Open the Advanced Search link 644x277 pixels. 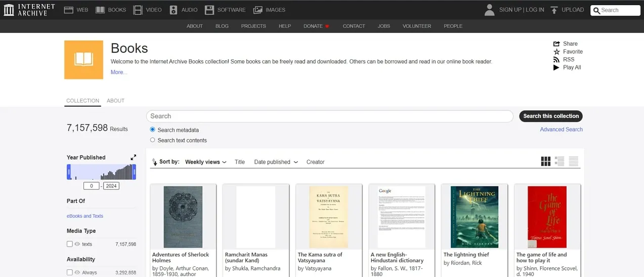pyautogui.click(x=561, y=130)
